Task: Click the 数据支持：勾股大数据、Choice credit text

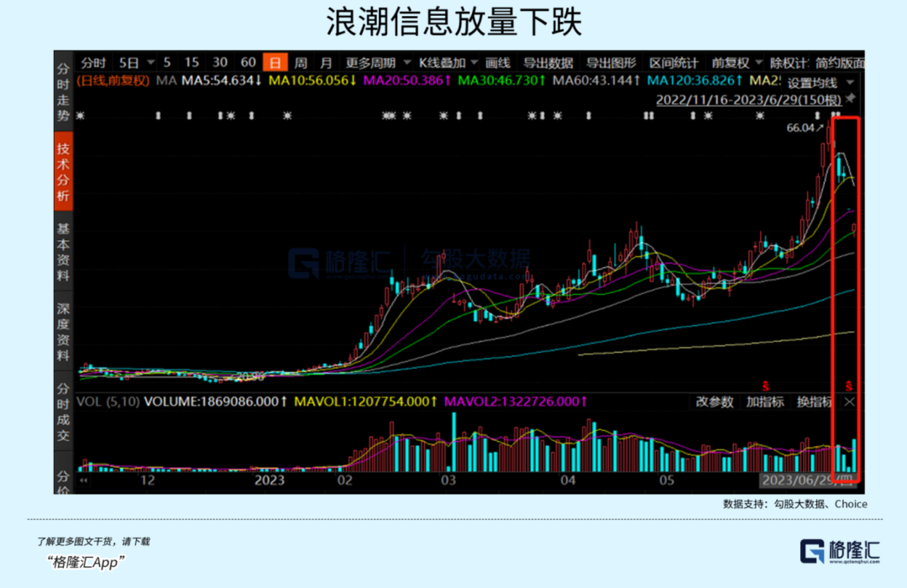Action: (794, 504)
